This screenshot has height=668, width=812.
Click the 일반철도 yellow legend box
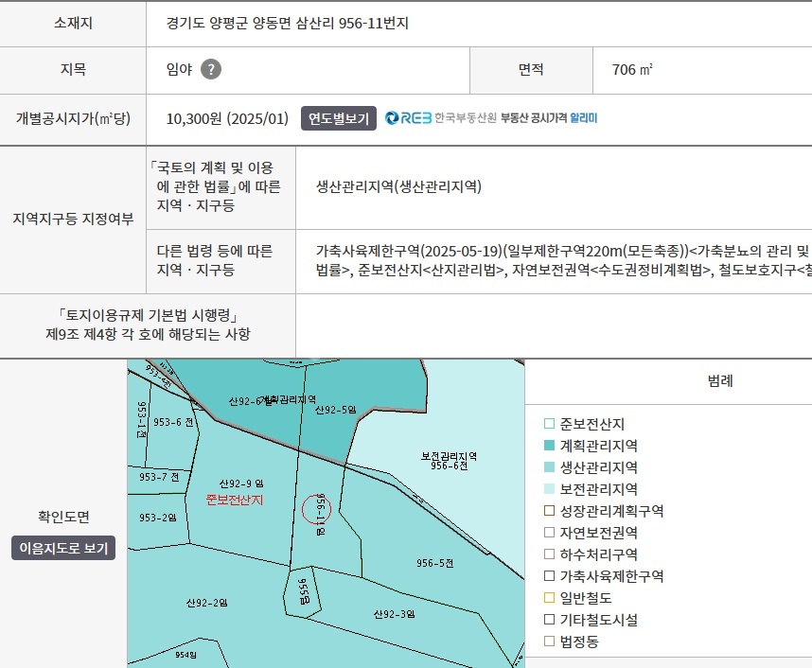(x=549, y=598)
